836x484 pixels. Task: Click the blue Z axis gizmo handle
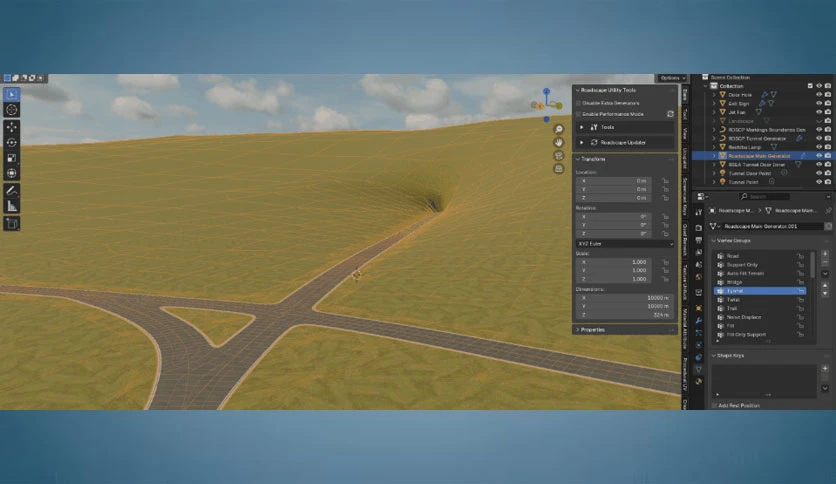point(546,92)
